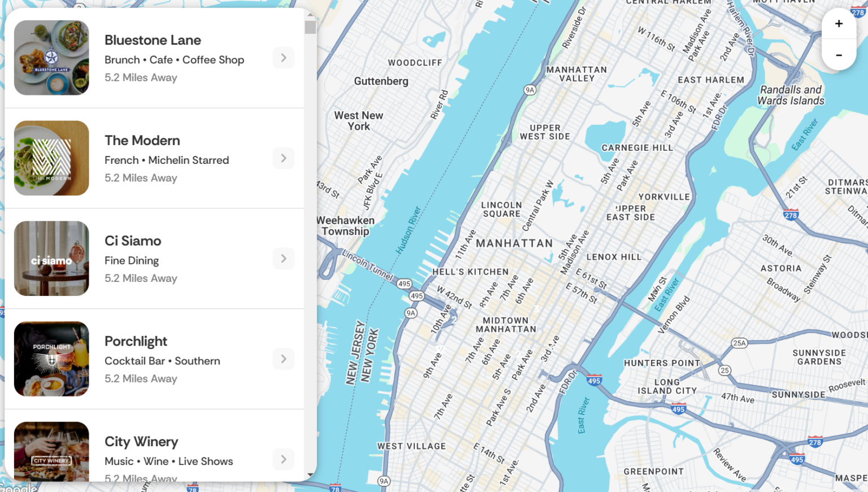Viewport: 868px width, 492px height.
Task: Click City Winery thumbnail image
Action: click(x=51, y=452)
